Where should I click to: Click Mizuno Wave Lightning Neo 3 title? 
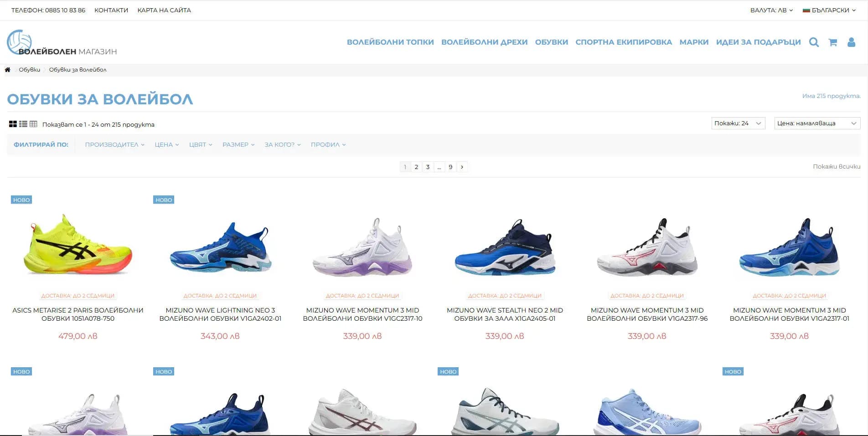click(220, 314)
